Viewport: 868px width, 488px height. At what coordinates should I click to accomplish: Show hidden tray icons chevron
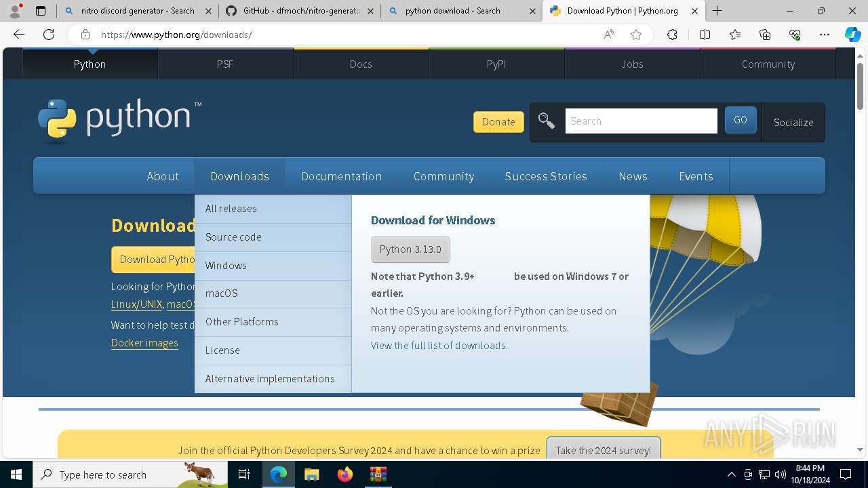pyautogui.click(x=731, y=474)
